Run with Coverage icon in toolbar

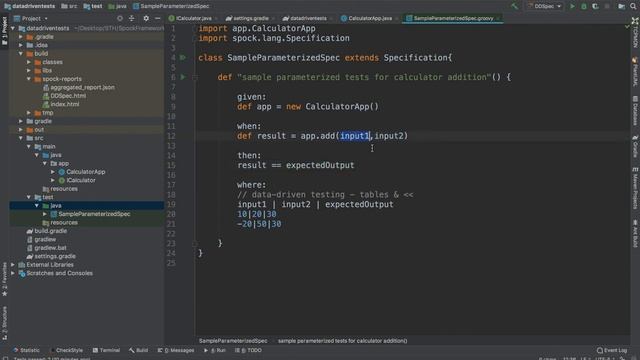coord(595,6)
